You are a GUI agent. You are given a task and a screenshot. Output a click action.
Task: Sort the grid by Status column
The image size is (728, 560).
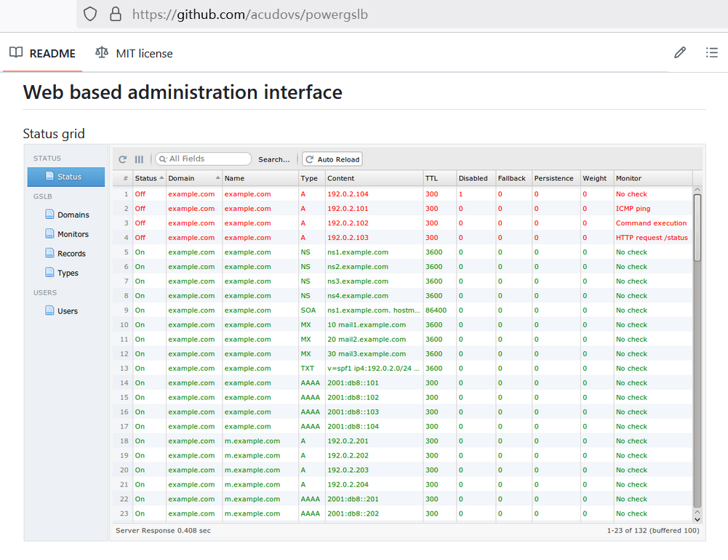coord(146,178)
